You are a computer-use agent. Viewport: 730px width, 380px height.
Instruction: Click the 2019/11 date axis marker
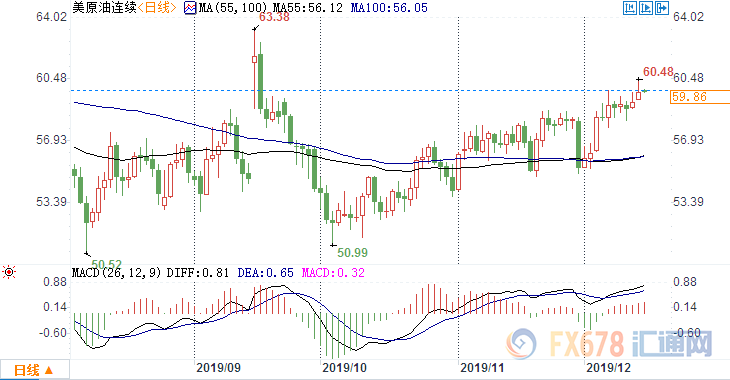pos(482,368)
